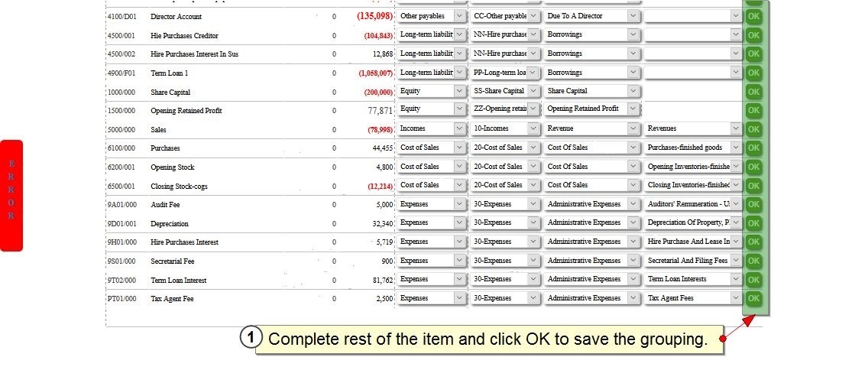Open SS-Share Capital dropdown
This screenshot has height=383, width=868.
coord(505,91)
